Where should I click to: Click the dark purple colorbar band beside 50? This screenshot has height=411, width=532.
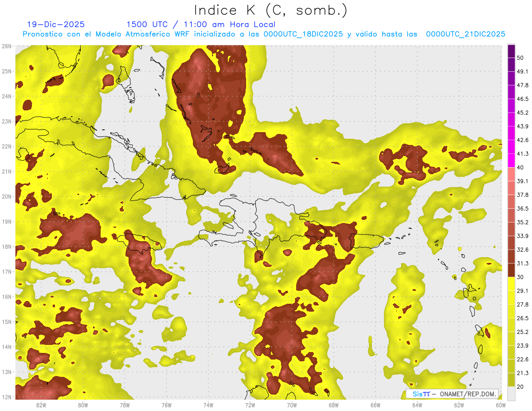[x=511, y=51]
